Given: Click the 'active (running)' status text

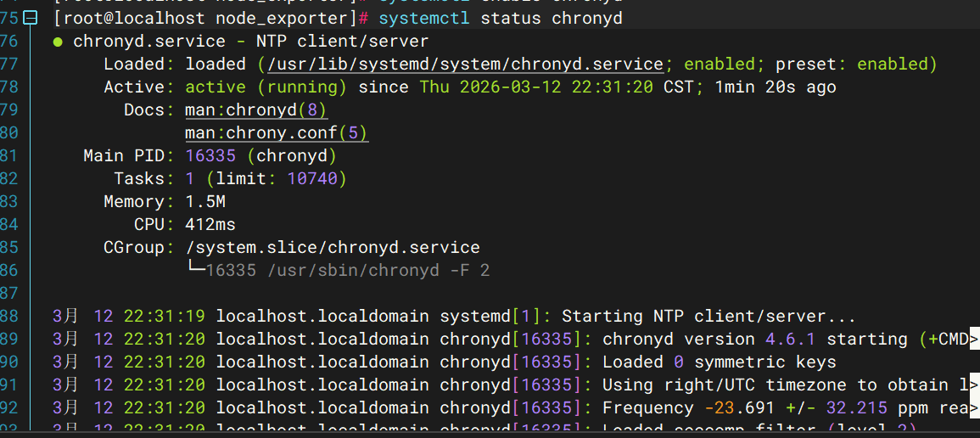Looking at the screenshot, I should click(x=266, y=87).
